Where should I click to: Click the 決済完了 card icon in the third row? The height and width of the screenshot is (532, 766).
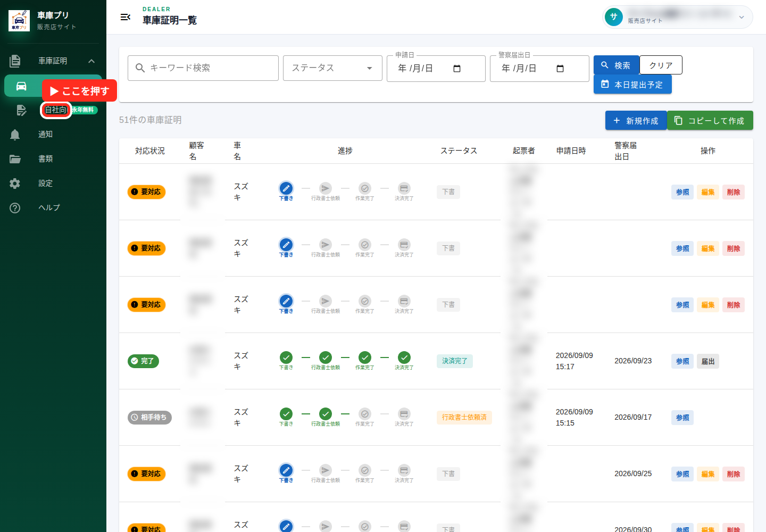click(x=404, y=301)
